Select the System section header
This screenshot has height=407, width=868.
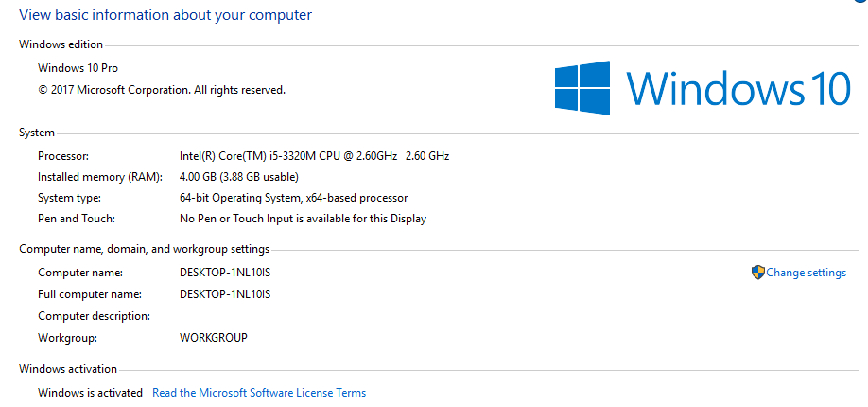tap(37, 133)
